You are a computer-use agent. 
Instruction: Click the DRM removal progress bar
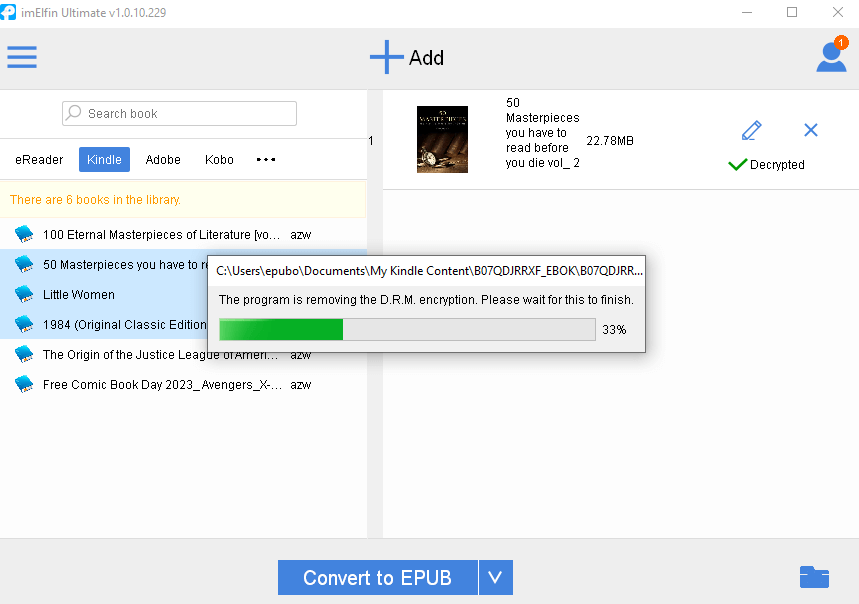[407, 330]
